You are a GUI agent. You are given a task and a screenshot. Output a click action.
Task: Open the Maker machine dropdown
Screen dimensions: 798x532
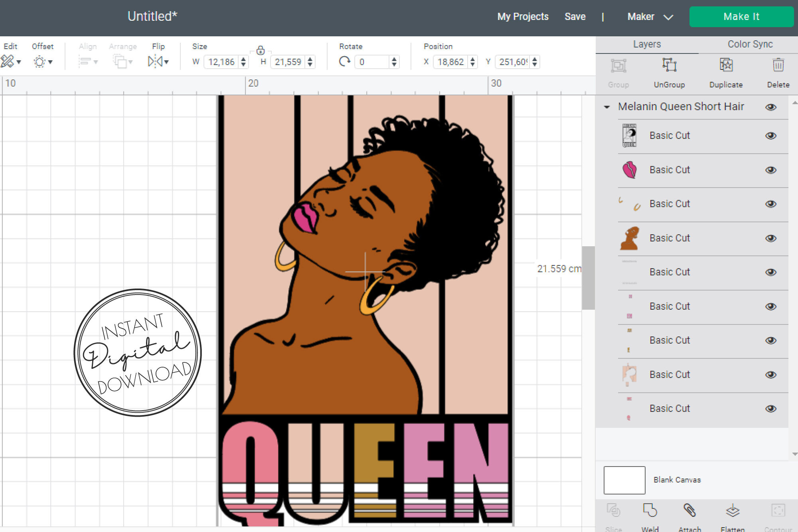coord(650,17)
